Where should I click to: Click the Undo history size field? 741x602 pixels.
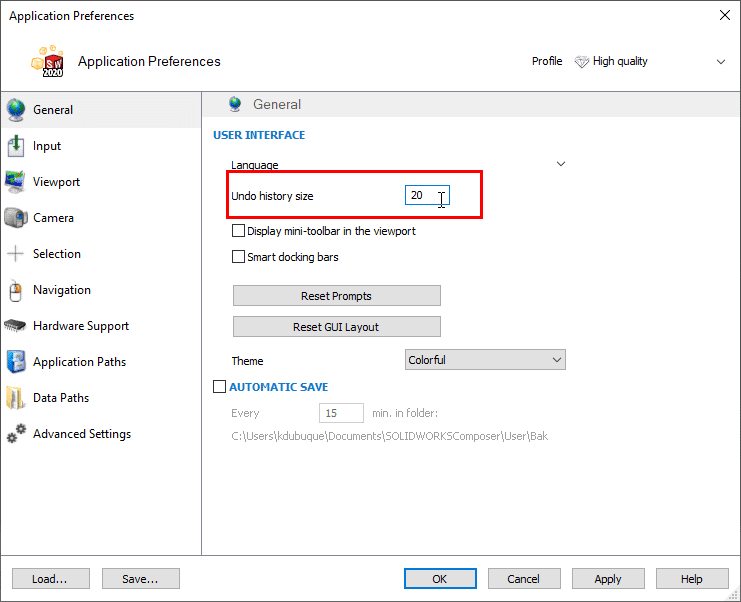click(427, 195)
